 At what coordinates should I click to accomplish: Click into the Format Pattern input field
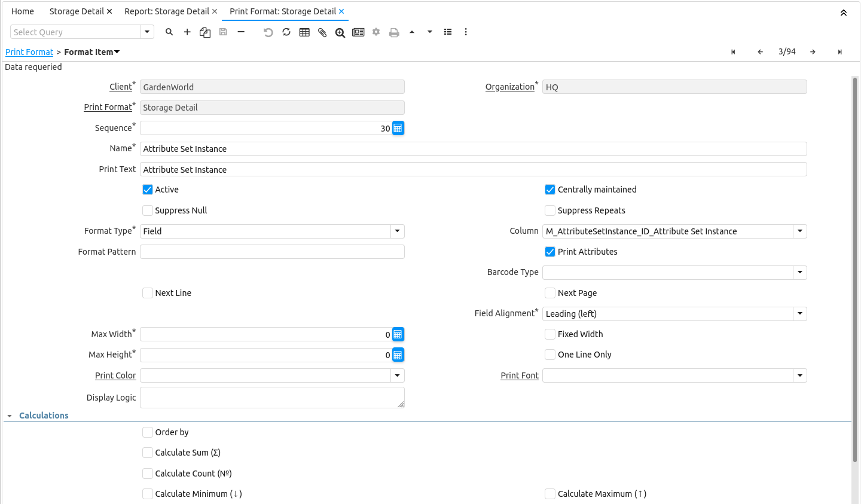(272, 252)
